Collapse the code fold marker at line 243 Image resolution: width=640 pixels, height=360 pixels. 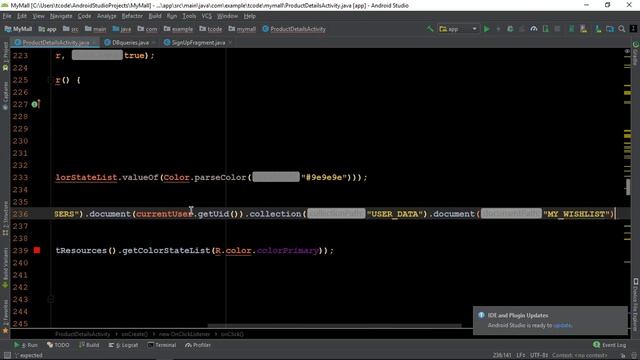51,299
